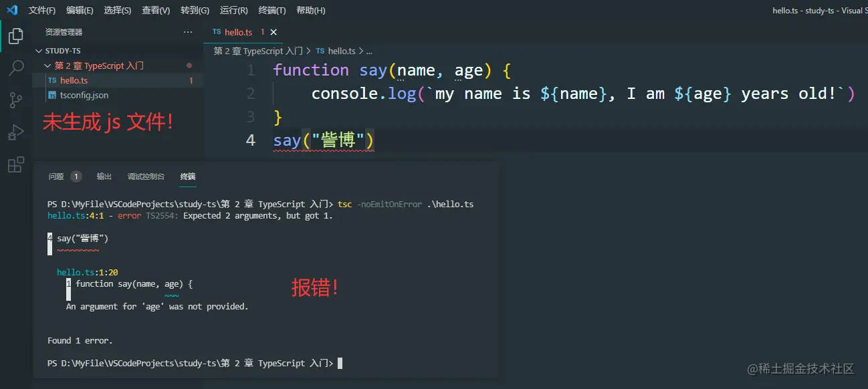Viewport: 868px width, 389px height.
Task: Click line number 4 in gutter
Action: point(250,141)
